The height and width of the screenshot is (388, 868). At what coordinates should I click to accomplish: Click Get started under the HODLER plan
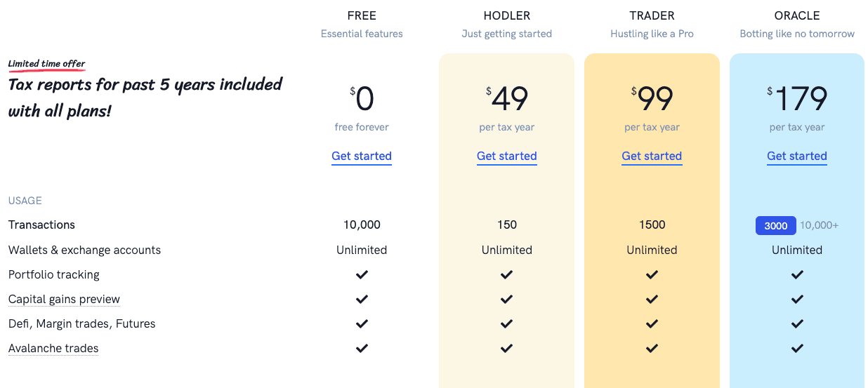[507, 156]
